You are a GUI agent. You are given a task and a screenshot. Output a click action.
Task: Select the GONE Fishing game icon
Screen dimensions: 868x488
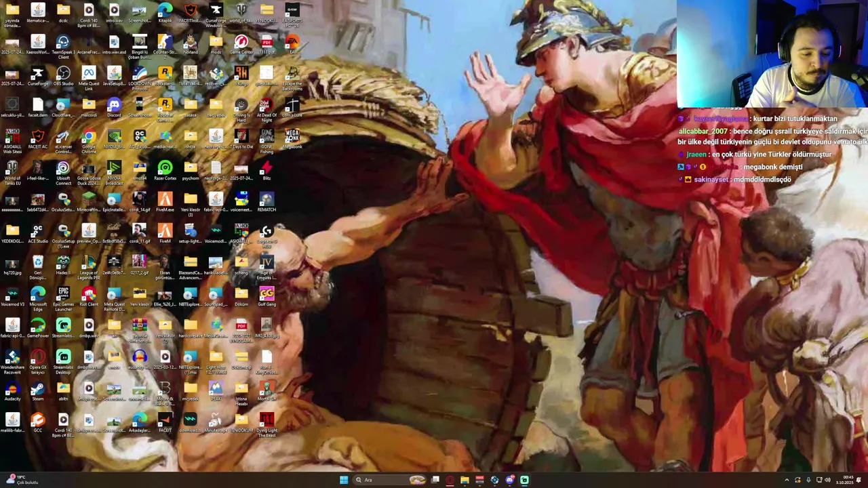click(267, 142)
